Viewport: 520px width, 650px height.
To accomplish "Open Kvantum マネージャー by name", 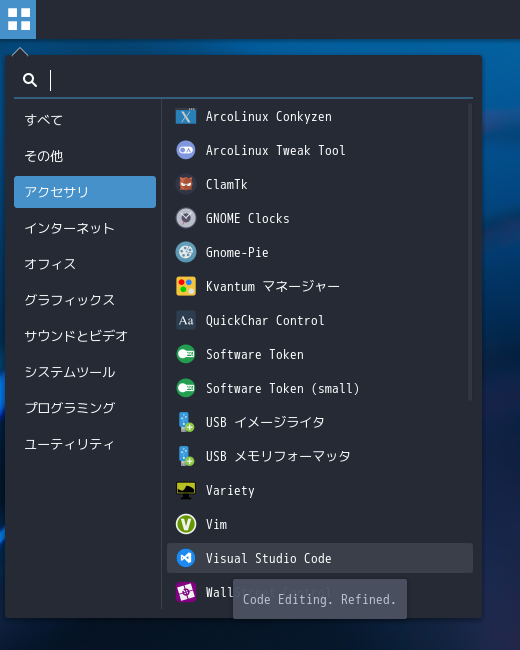I will 272,286.
